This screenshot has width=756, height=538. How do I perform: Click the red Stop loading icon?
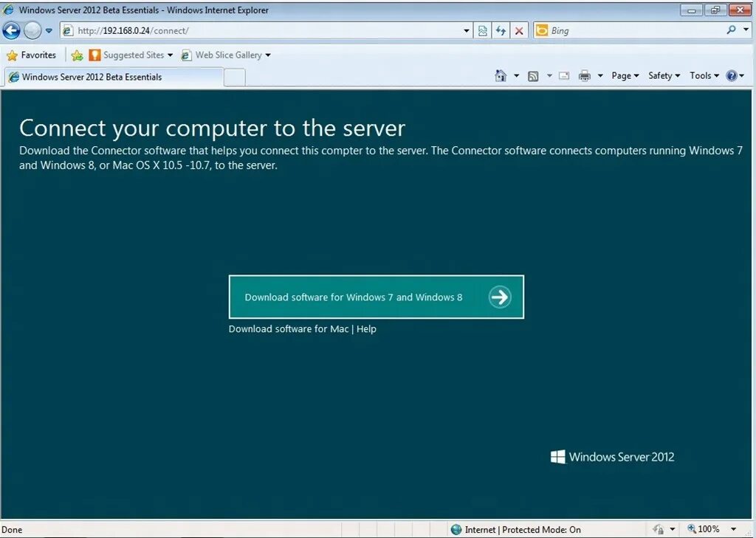coord(519,31)
